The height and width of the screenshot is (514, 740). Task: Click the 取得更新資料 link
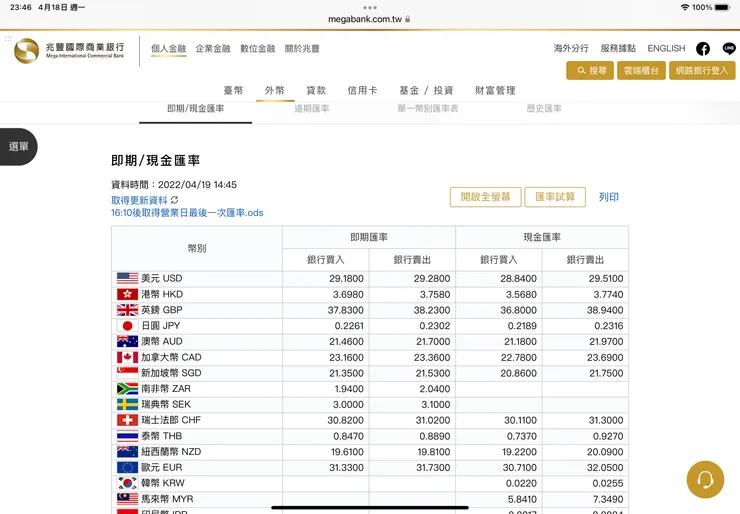pos(139,200)
